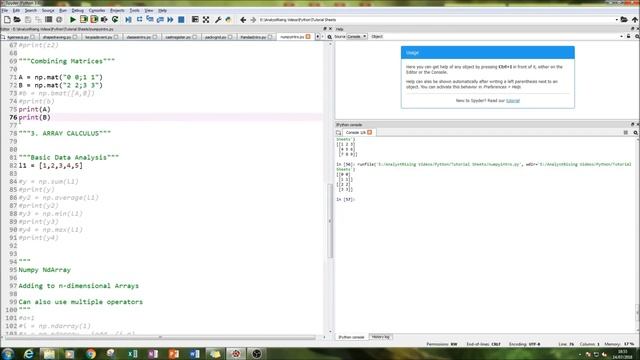640x360 pixels.
Task: Click Run cell and advance icon
Action: pos(94,20)
